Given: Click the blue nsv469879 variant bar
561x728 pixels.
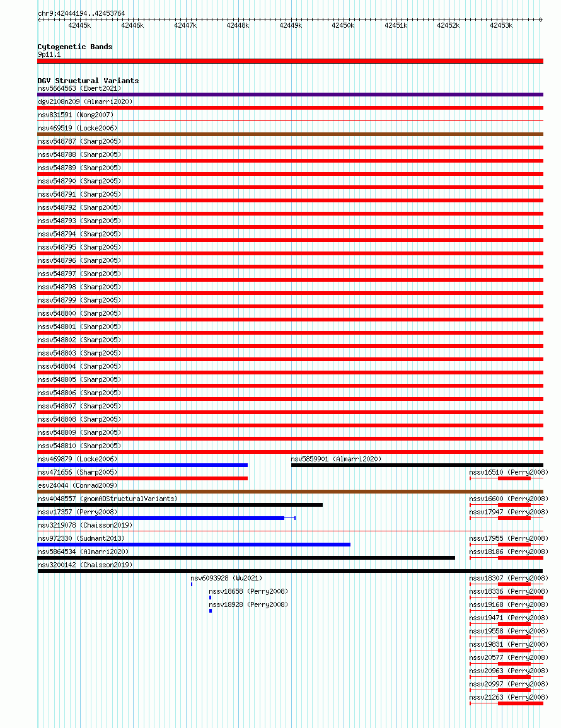Looking at the screenshot, I should coord(142,465).
